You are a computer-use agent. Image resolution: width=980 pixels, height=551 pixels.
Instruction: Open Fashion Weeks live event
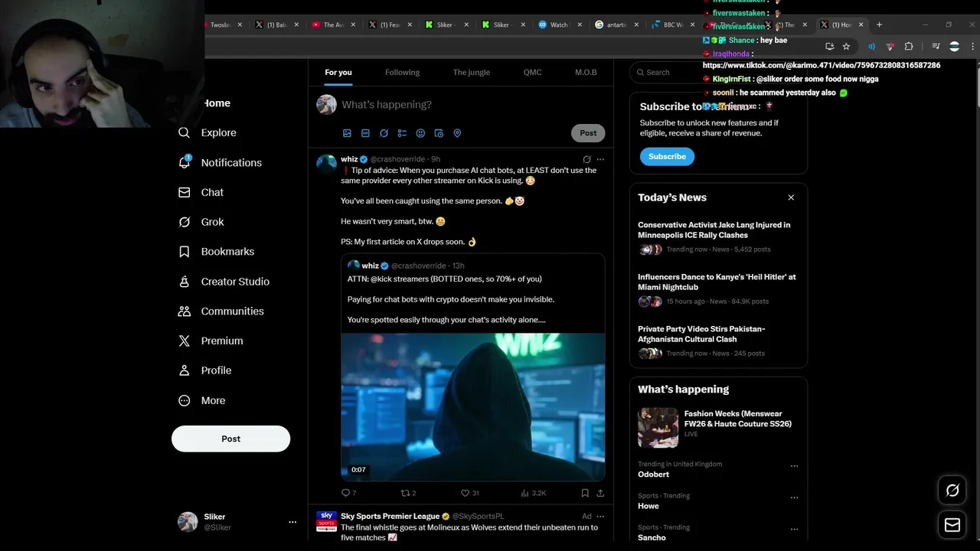(718, 428)
